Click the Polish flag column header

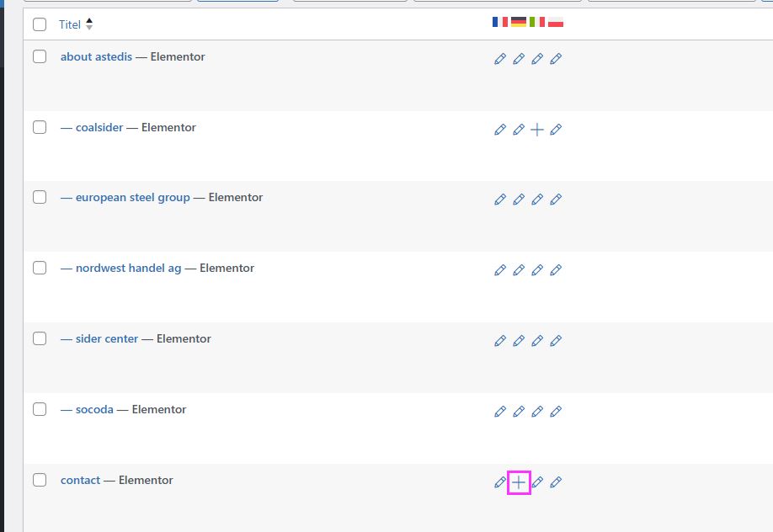point(556,22)
